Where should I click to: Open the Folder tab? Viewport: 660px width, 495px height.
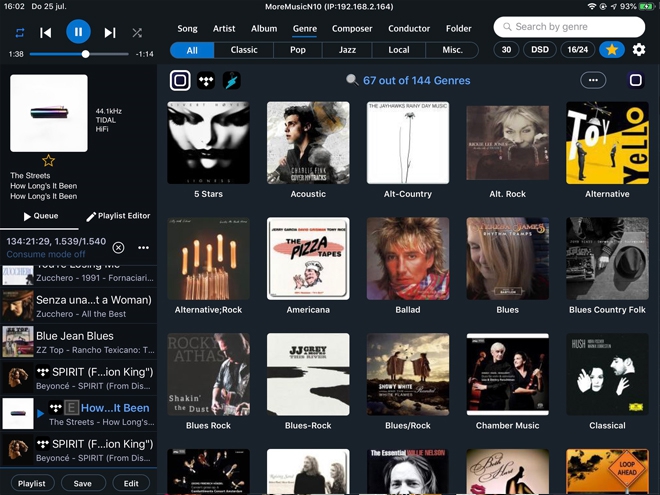(x=458, y=29)
